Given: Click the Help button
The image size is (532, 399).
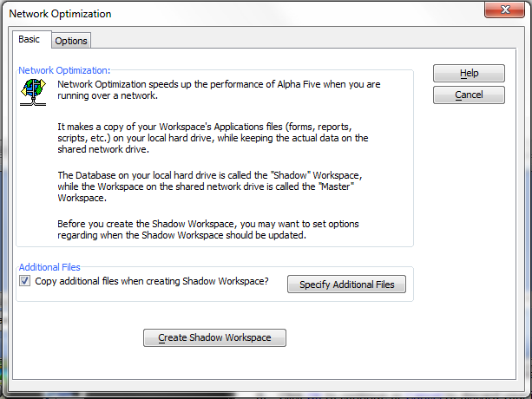Looking at the screenshot, I should coord(469,73).
